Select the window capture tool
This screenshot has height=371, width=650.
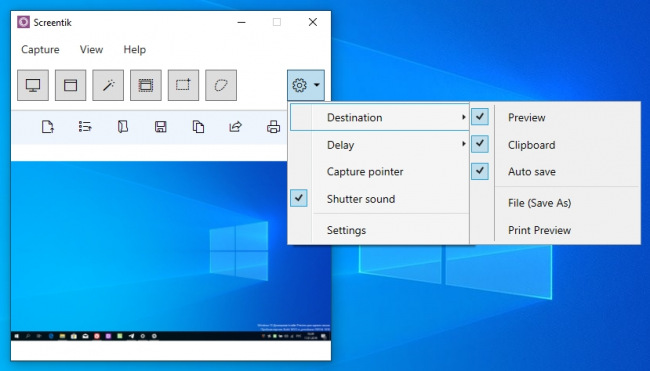click(70, 85)
